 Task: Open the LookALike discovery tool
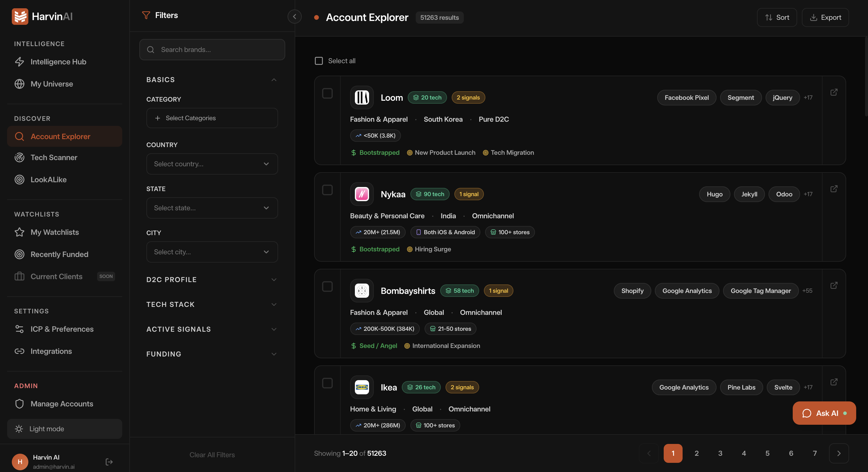click(48, 179)
